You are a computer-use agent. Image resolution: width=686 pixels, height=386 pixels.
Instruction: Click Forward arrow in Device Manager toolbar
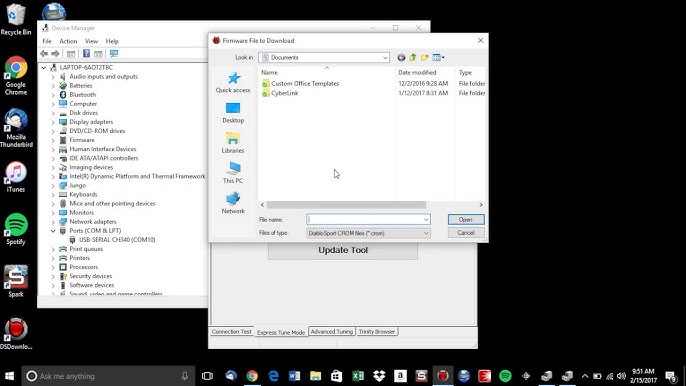point(55,53)
